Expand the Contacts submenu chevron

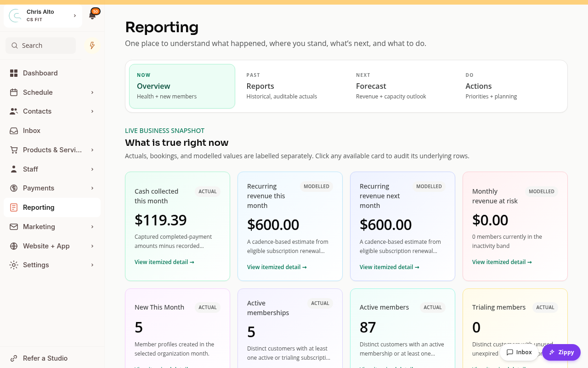point(92,111)
